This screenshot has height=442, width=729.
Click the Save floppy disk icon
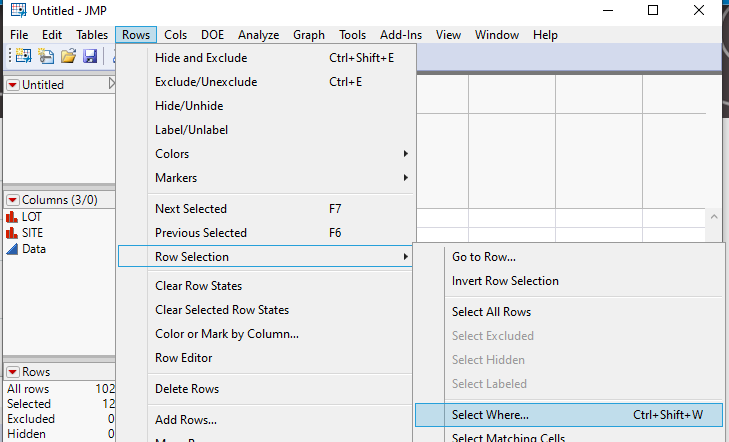[x=90, y=57]
